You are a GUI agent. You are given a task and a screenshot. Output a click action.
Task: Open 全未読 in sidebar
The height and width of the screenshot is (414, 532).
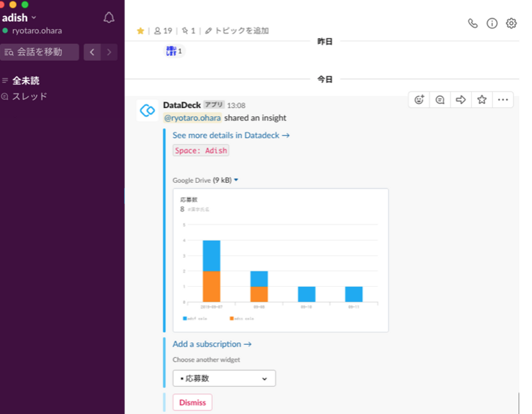26,81
